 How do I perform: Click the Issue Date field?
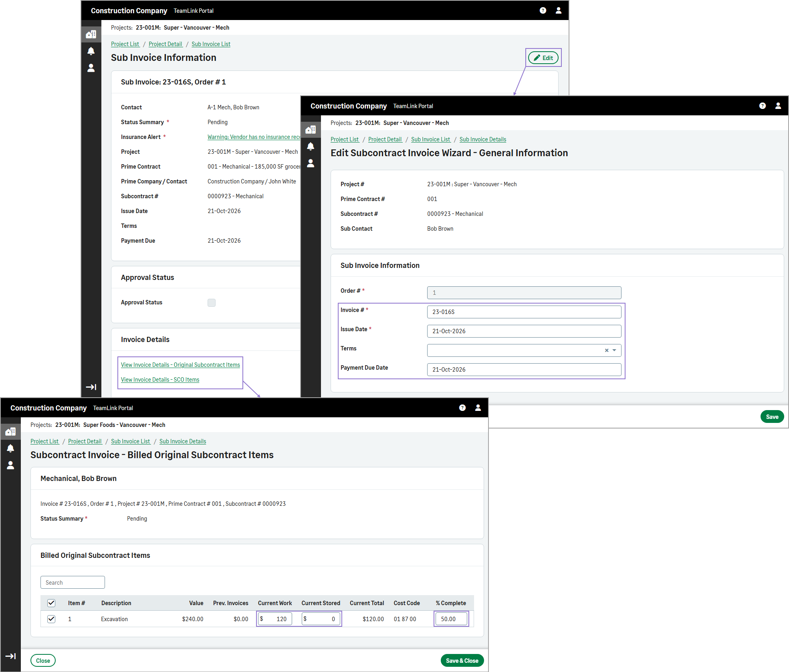click(524, 331)
